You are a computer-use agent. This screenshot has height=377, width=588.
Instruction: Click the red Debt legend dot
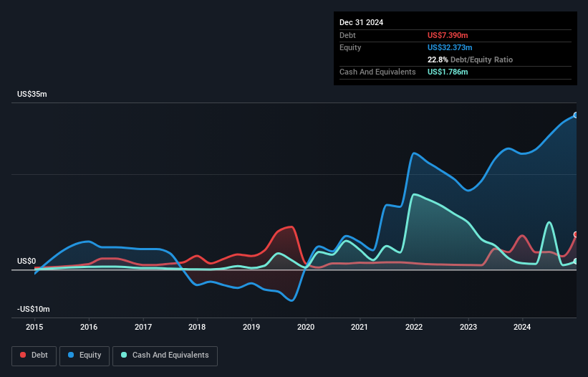[23, 355]
